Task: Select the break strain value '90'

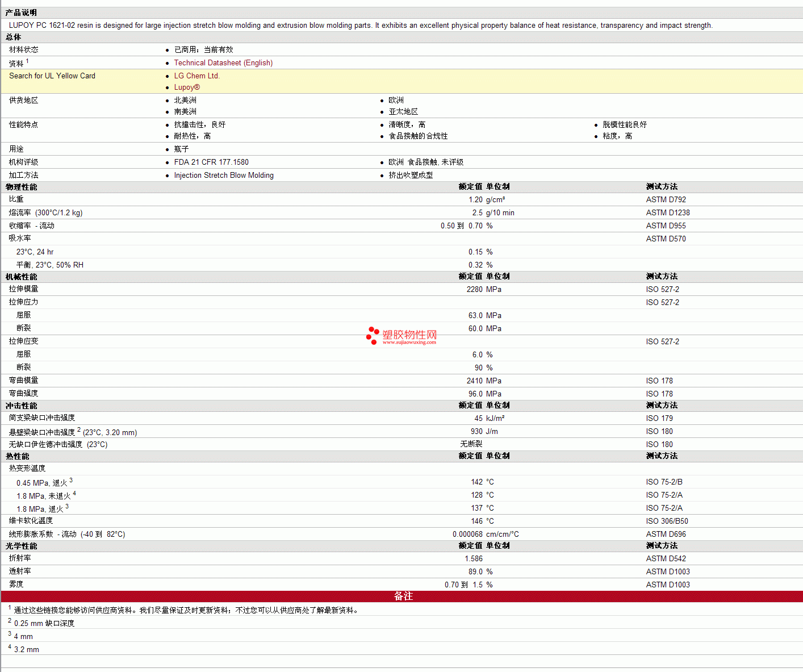Action: click(x=479, y=368)
